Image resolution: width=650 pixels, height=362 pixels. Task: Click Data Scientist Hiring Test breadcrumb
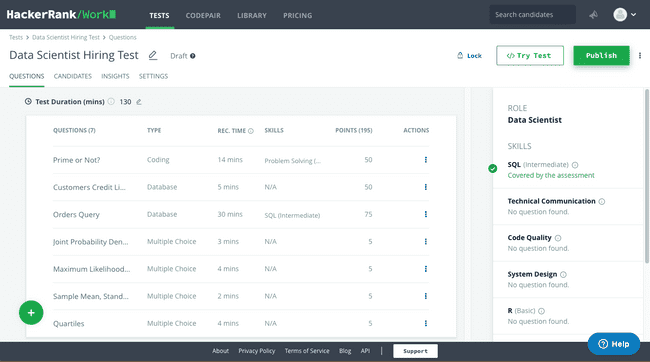[66, 37]
